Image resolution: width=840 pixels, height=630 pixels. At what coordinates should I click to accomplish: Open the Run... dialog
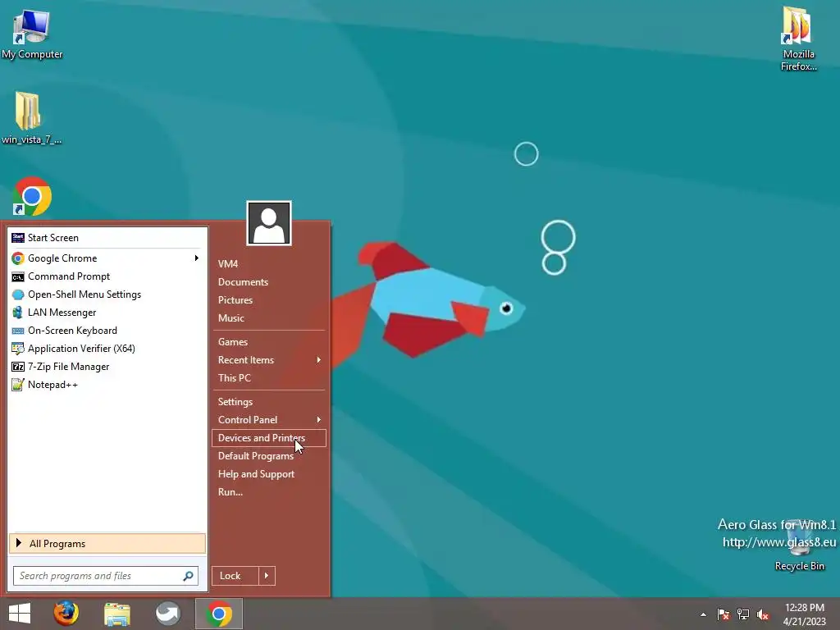point(268,492)
